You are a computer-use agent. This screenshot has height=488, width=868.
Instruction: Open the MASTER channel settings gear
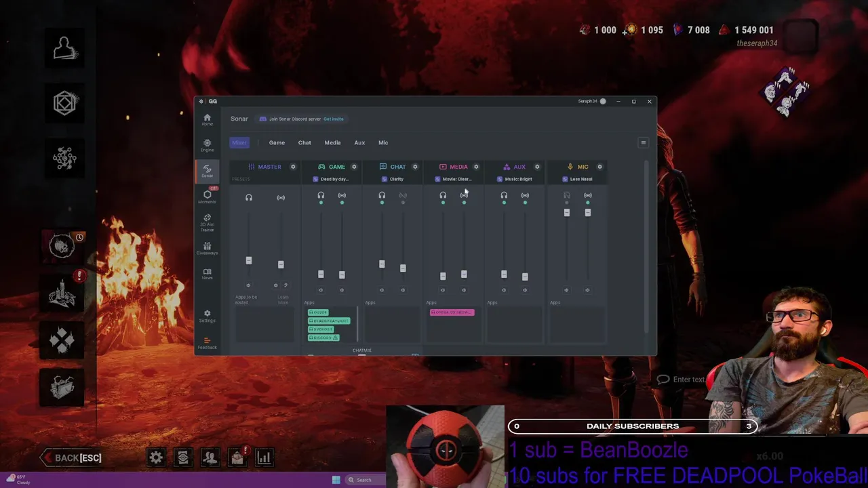tap(293, 167)
